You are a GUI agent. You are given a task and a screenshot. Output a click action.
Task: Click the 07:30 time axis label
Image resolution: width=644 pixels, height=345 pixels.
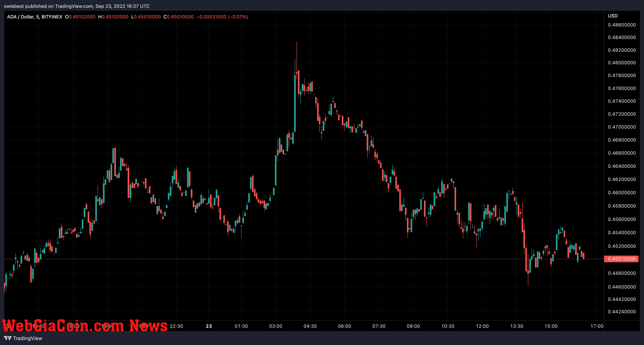click(x=379, y=326)
